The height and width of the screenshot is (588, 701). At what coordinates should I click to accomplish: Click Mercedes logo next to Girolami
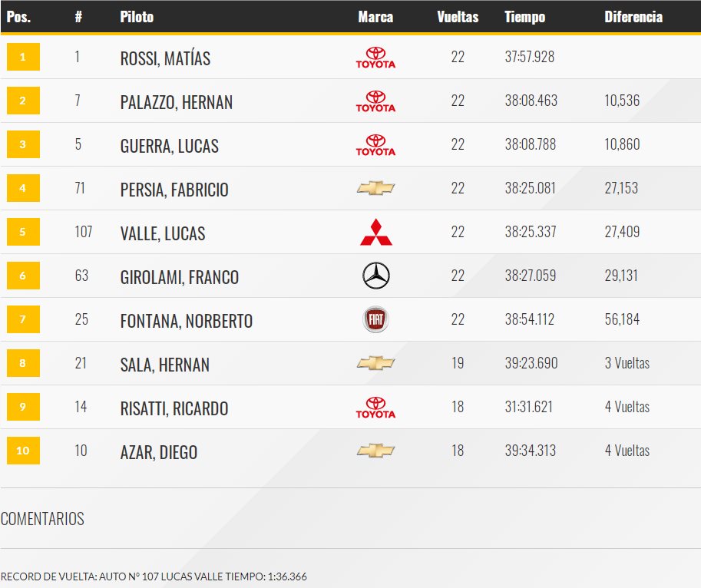[x=376, y=276]
